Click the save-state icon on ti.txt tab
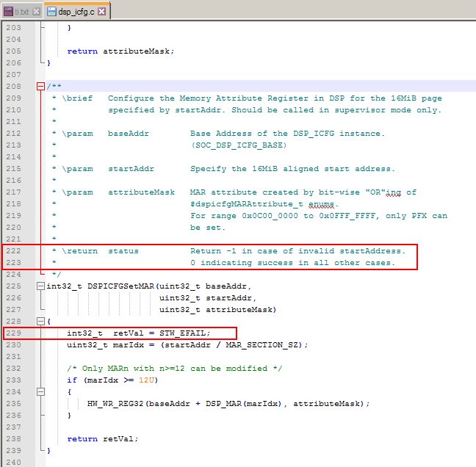Screen dimensions: 476x467 (x=9, y=12)
